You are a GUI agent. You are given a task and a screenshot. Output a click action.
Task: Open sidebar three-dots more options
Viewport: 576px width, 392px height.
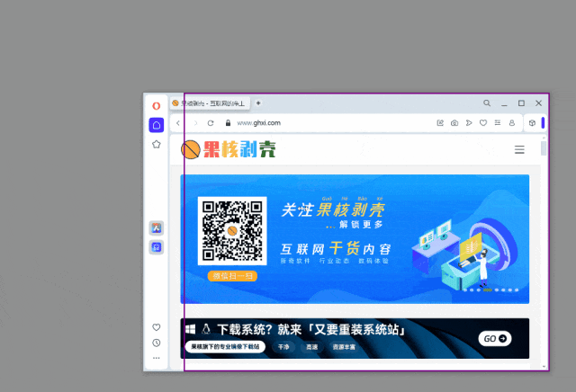tap(156, 358)
